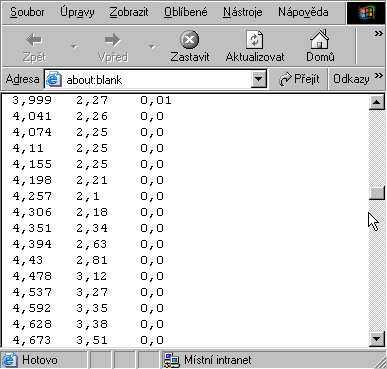Click the window resize grip corner
Screen dimensions: 387x369
(380, 362)
